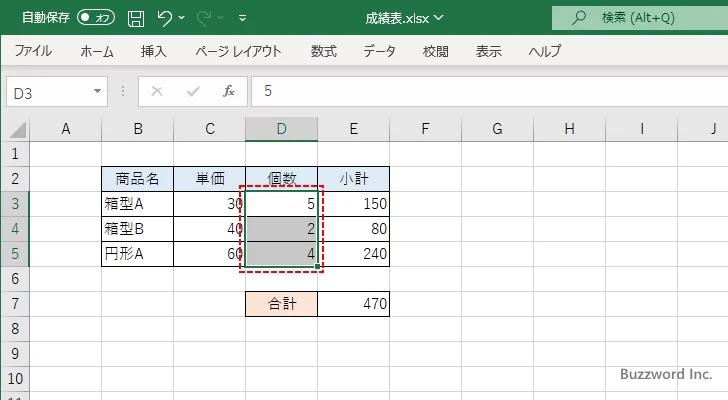Viewport: 728px width, 400px height.
Task: Select column B header
Action: pos(137,129)
